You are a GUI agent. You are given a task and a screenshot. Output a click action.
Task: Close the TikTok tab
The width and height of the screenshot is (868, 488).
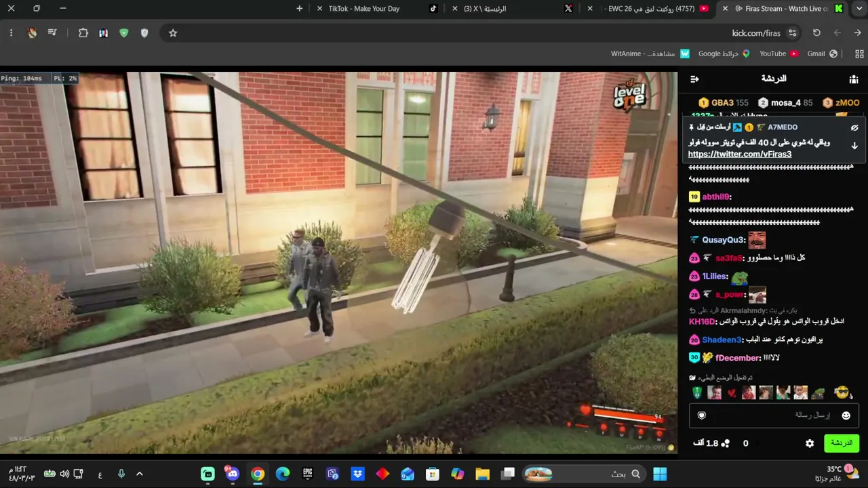[320, 9]
